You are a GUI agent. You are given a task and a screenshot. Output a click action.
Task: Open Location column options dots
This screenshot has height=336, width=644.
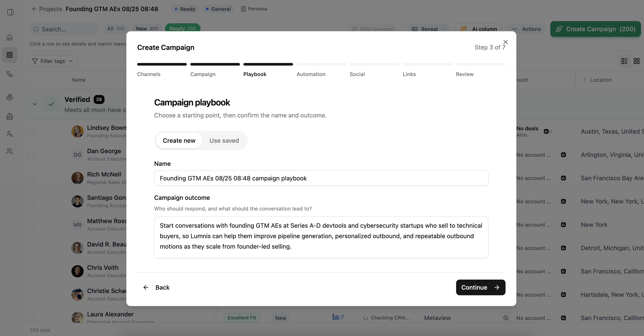point(585,80)
